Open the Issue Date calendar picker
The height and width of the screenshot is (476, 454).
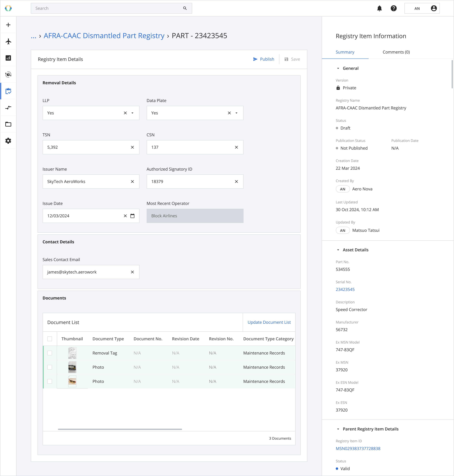pos(132,216)
